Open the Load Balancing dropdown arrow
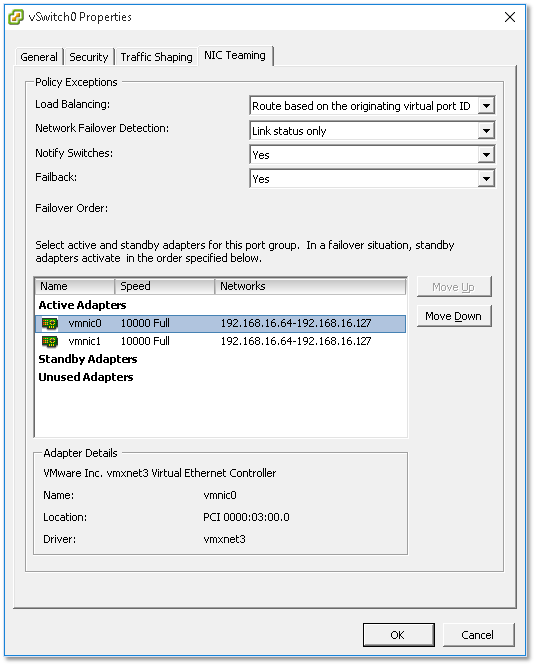The width and height of the screenshot is (536, 666). 486,106
